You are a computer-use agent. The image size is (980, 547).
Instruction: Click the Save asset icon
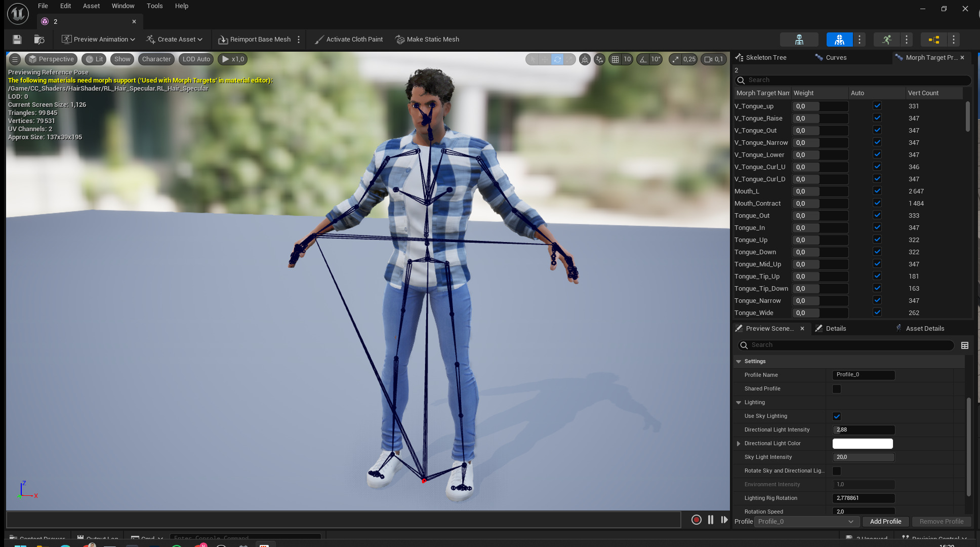coord(17,40)
